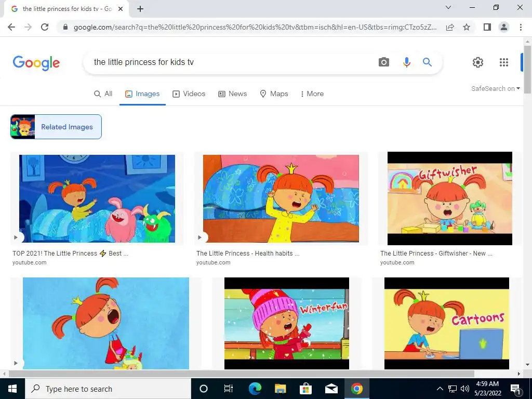The image size is (532, 399).
Task: Open File Explorer from taskbar
Action: [x=280, y=389]
